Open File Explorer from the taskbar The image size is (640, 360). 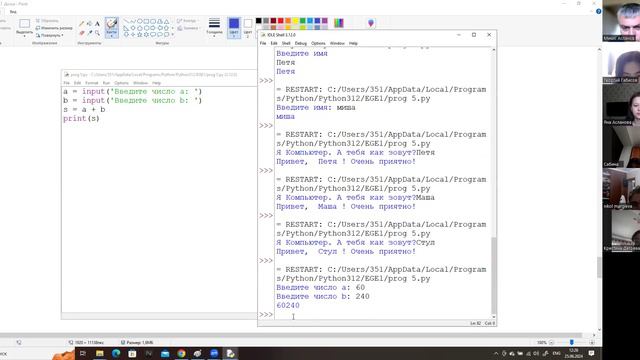tap(100, 353)
